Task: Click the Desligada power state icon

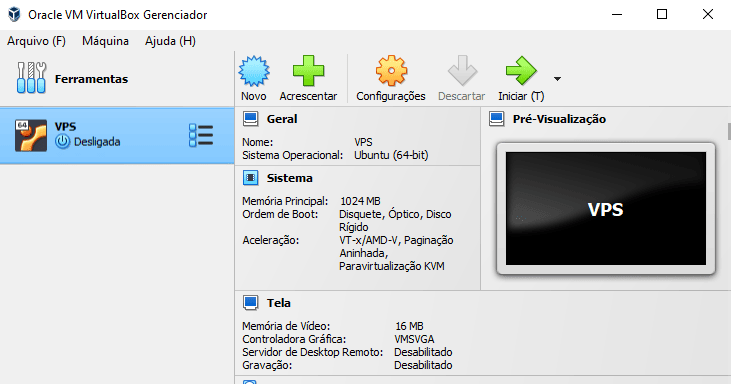Action: coord(62,142)
